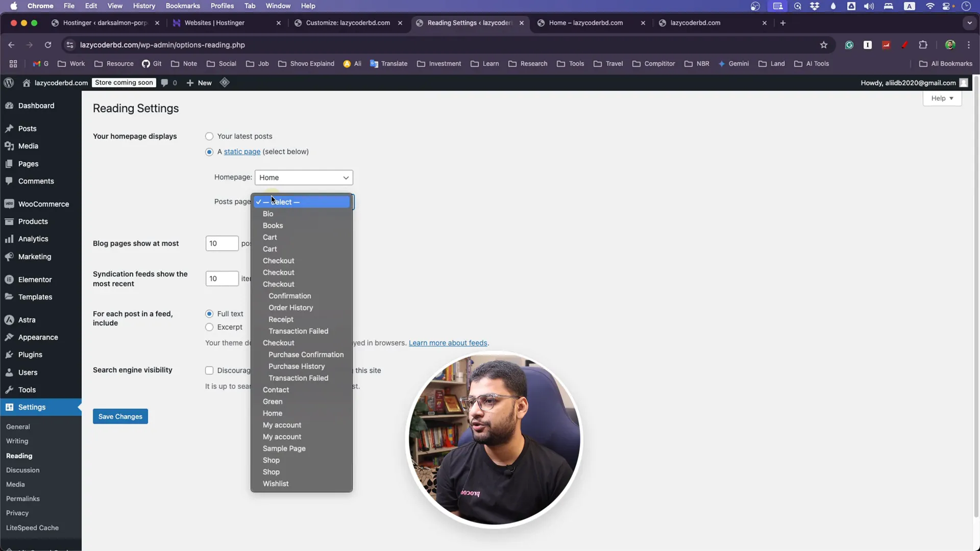The width and height of the screenshot is (980, 551).
Task: Edit blog pages show at most input
Action: [222, 243]
